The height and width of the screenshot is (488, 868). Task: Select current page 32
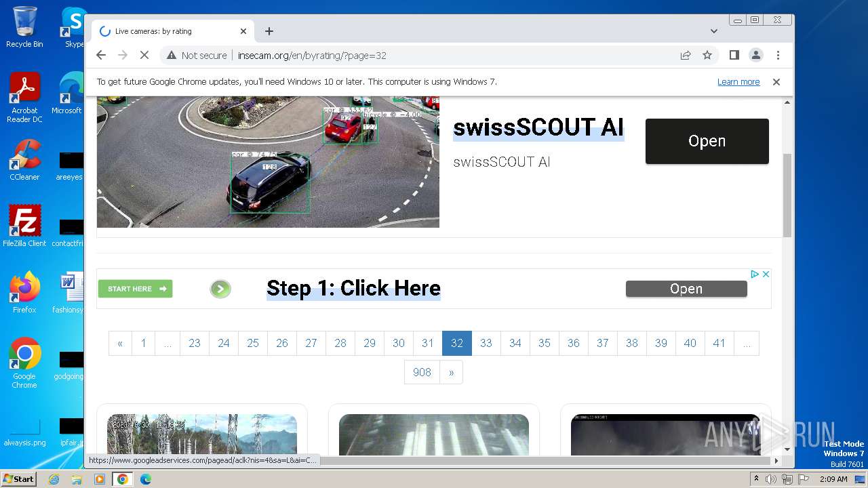(x=457, y=343)
